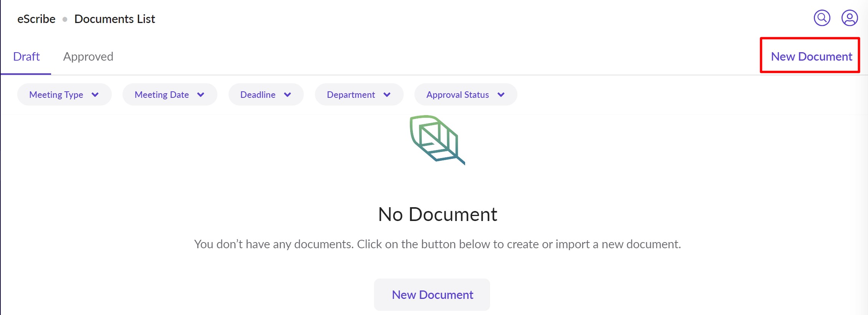Select the Documents List breadcrumb title

tap(114, 19)
